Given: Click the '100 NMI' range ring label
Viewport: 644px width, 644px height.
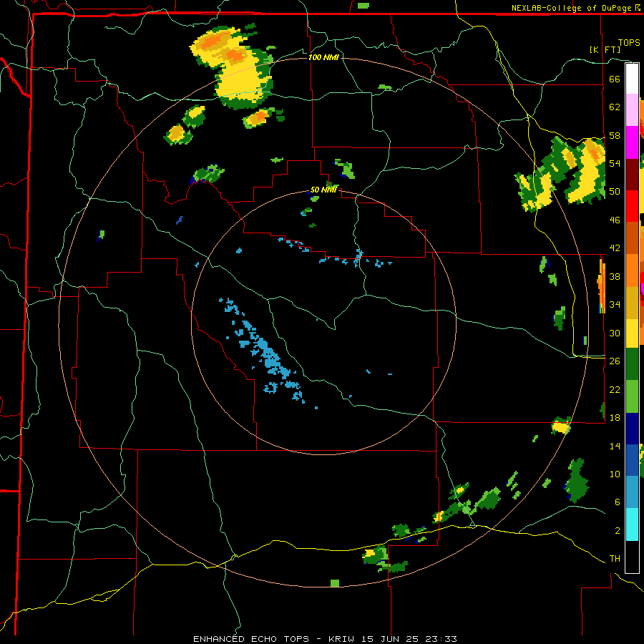Looking at the screenshot, I should 323,57.
